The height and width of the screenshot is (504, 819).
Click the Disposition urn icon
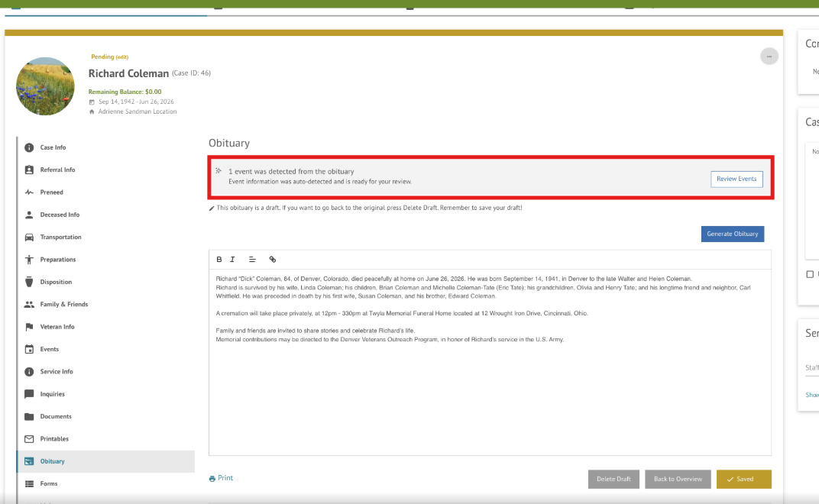point(29,282)
